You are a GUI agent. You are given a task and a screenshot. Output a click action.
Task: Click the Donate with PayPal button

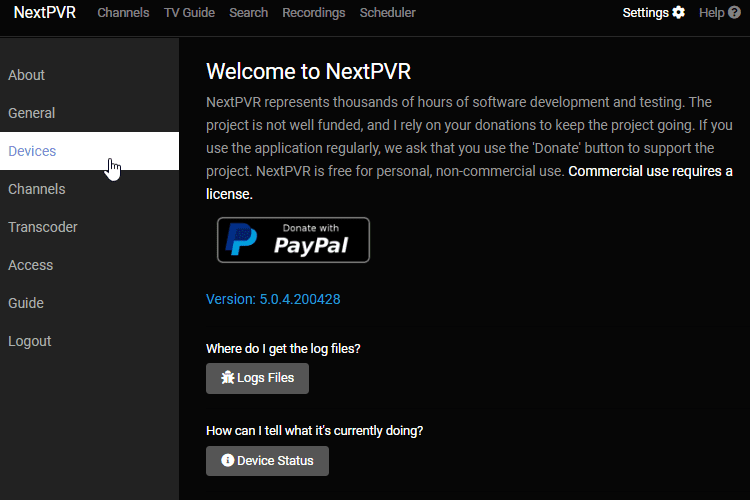[293, 240]
